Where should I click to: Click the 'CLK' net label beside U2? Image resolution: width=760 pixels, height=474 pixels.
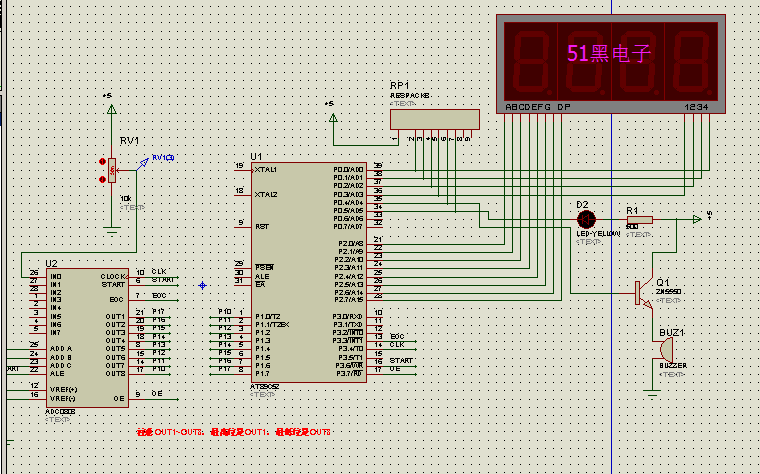point(159,271)
